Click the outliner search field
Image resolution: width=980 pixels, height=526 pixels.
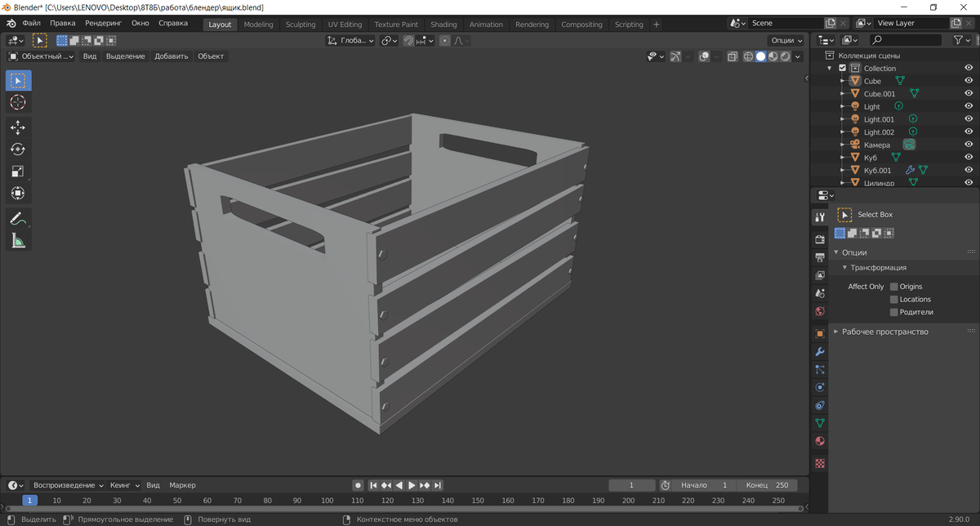point(906,40)
